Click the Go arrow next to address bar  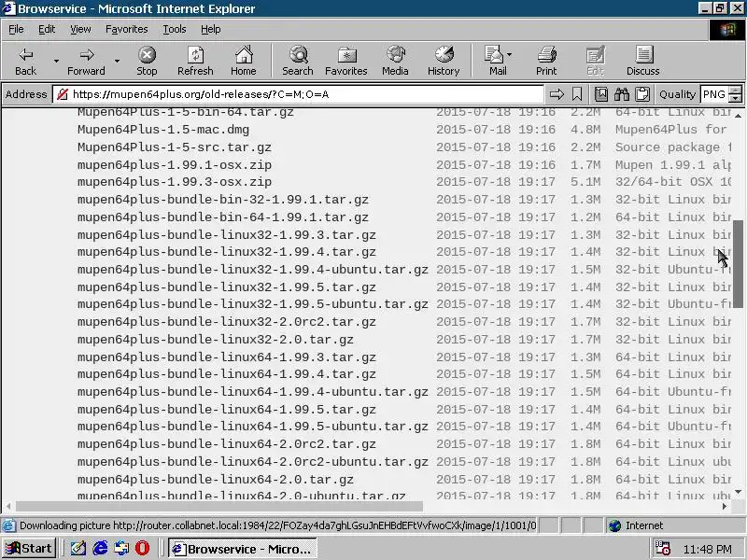[x=557, y=94]
